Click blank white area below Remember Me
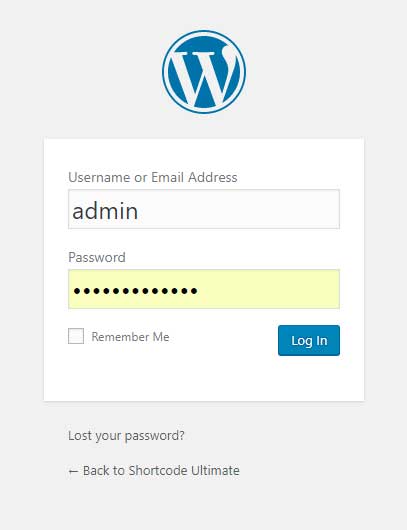The image size is (407, 530). click(152, 375)
